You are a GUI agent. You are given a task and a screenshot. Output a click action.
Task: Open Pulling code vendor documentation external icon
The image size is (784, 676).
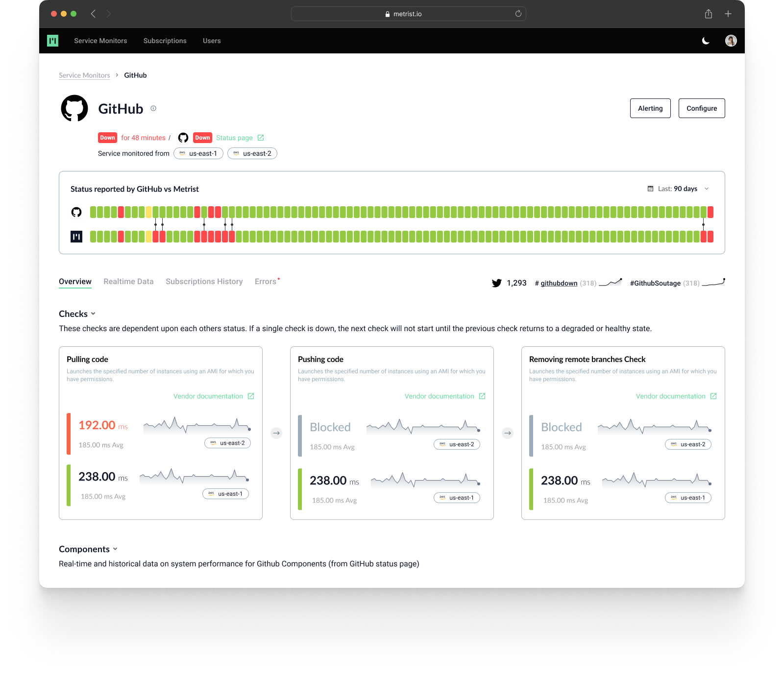(x=251, y=396)
